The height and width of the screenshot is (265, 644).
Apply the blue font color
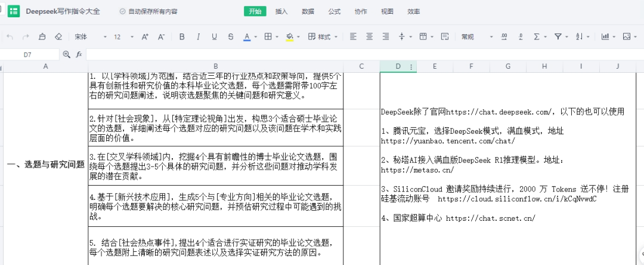[247, 37]
